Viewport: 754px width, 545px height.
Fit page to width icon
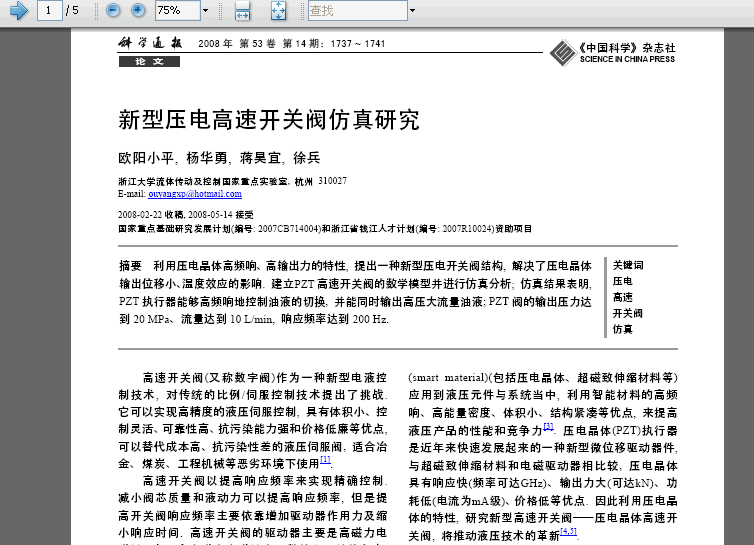click(x=242, y=11)
